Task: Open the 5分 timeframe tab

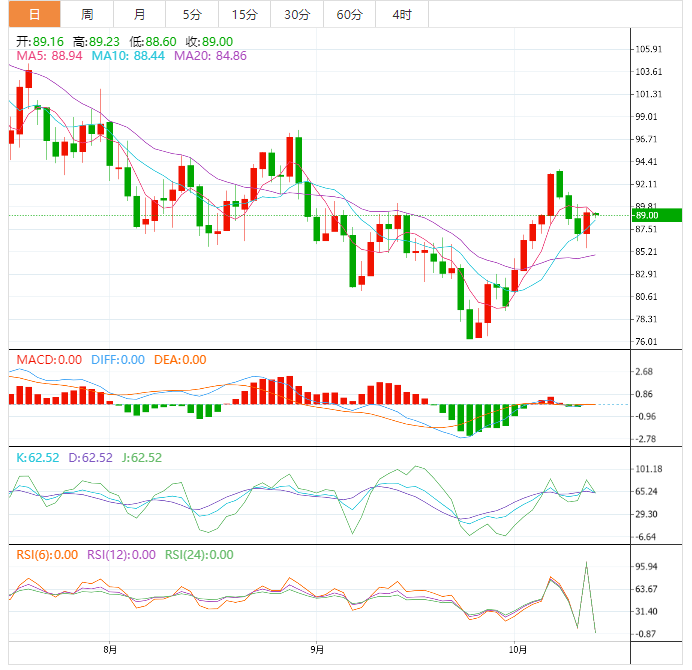Action: tap(192, 14)
